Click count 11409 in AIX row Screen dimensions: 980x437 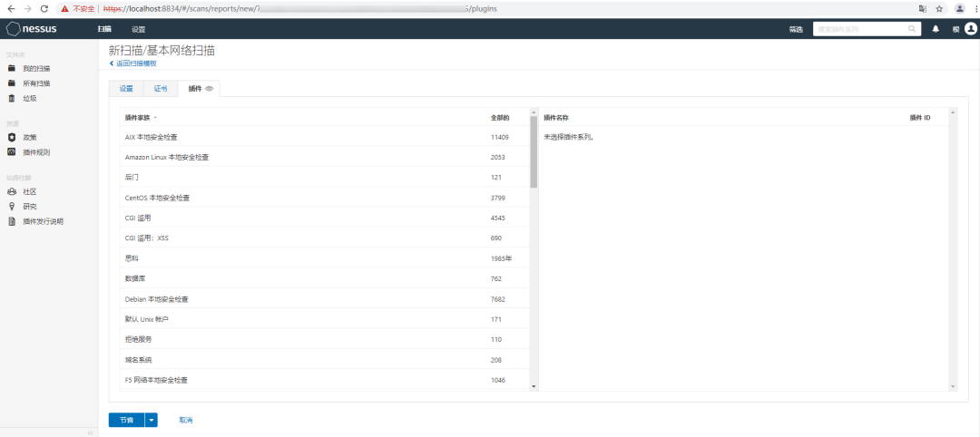pyautogui.click(x=500, y=137)
